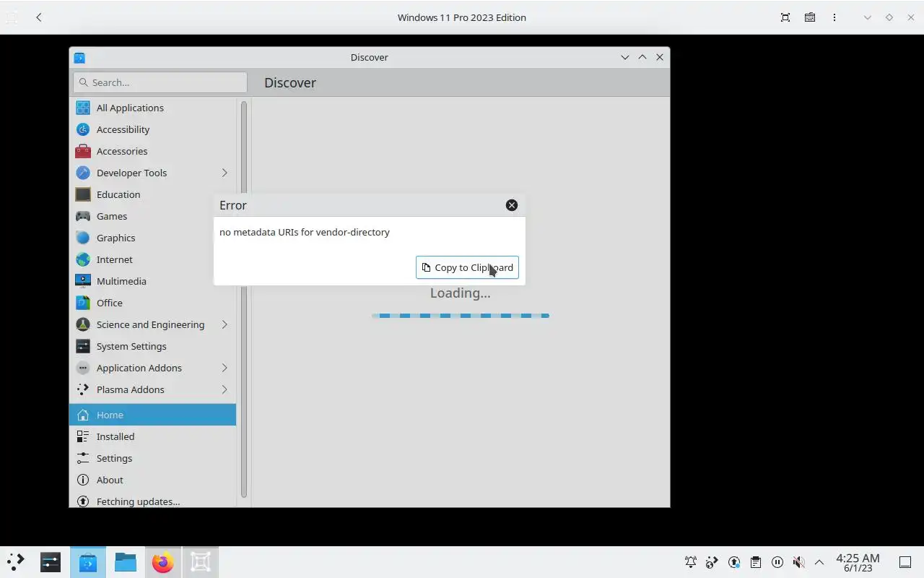Click the globe-and-arrow tray icon

[x=712, y=562]
